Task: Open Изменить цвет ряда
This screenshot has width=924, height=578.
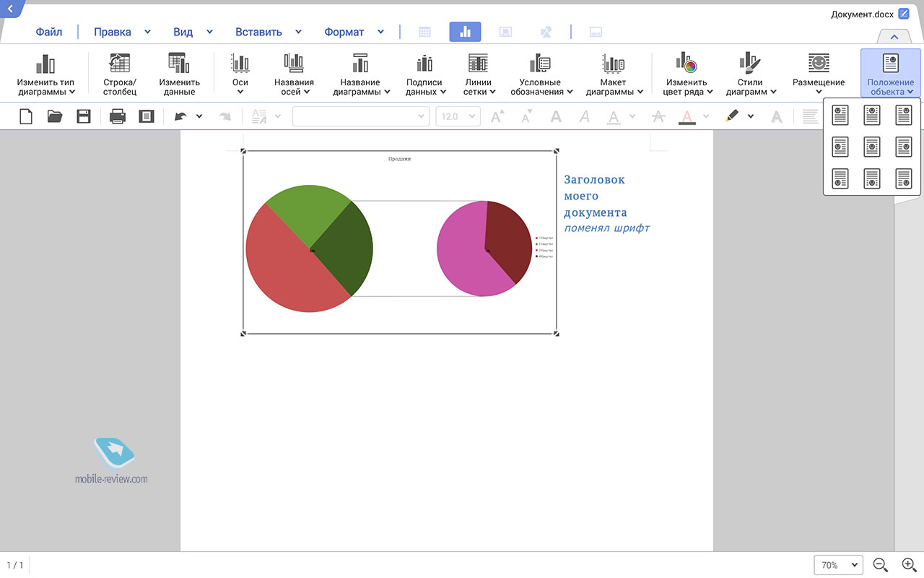Action: 687,74
